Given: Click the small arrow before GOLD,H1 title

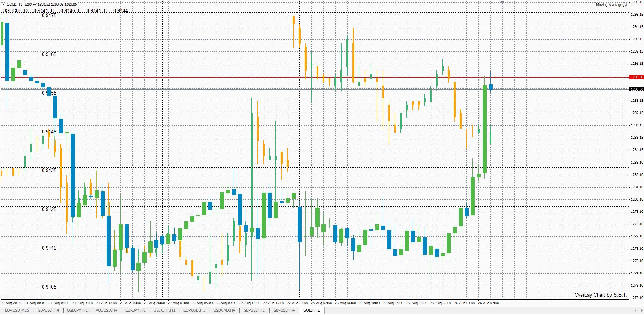Looking at the screenshot, I should (3, 4).
